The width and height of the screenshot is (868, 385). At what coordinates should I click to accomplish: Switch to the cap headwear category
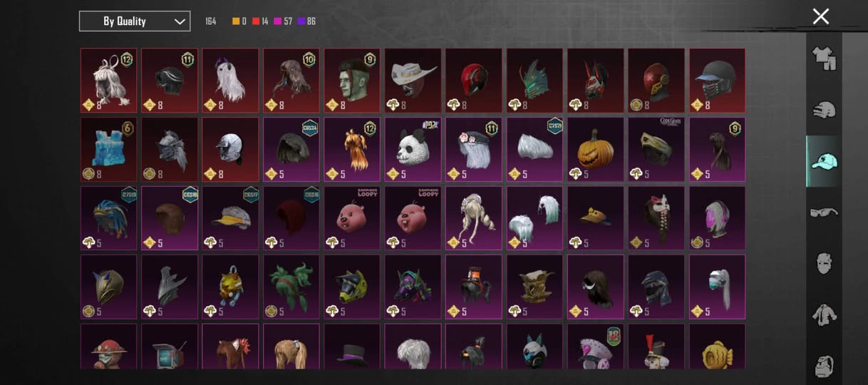pos(824,161)
